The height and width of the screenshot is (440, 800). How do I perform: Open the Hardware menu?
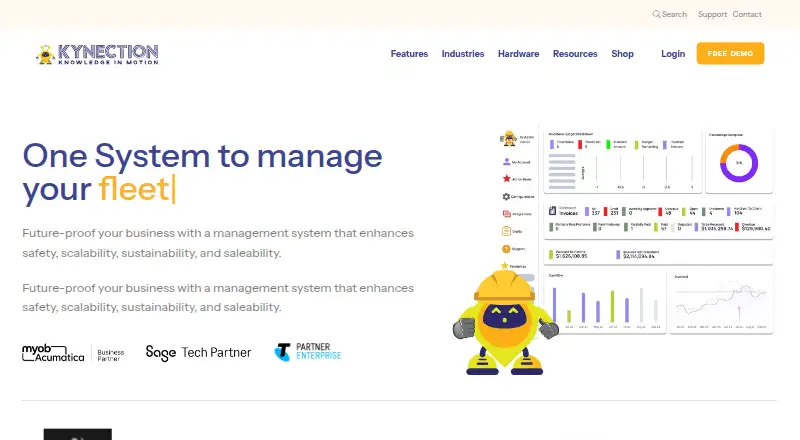(x=518, y=54)
